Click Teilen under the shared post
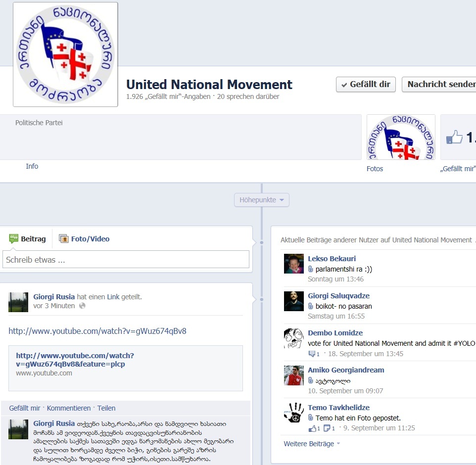 point(106,408)
